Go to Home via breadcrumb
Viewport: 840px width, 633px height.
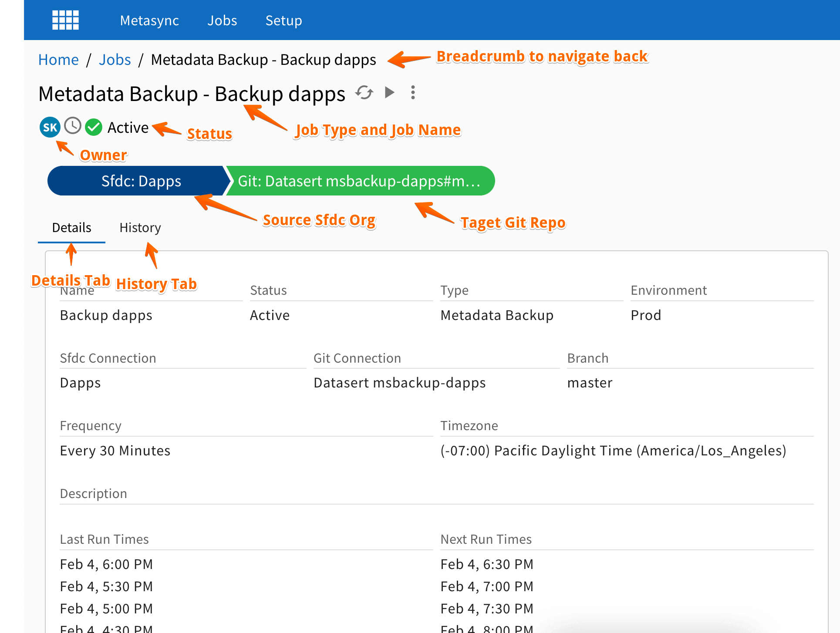[x=58, y=60]
